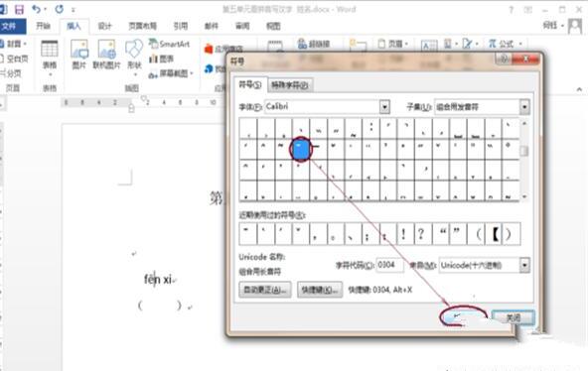Screen dimensions: 588x371
Task: Insert an online picture with 联机图片
Action: coord(107,55)
